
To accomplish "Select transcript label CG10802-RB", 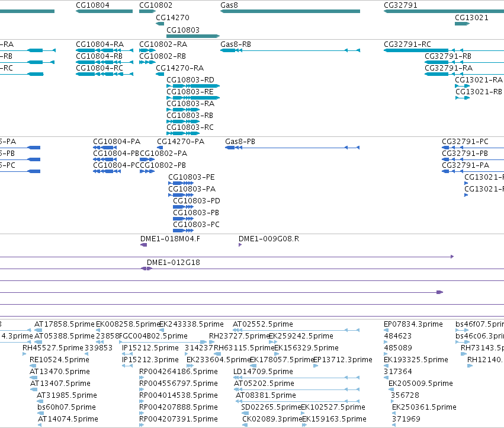I will [162, 56].
